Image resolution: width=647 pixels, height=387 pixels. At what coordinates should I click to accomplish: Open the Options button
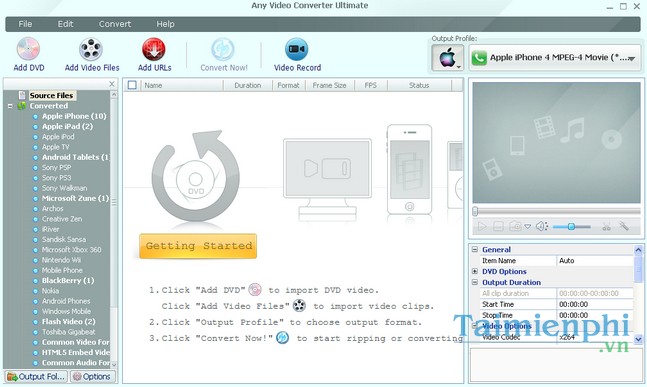92,376
